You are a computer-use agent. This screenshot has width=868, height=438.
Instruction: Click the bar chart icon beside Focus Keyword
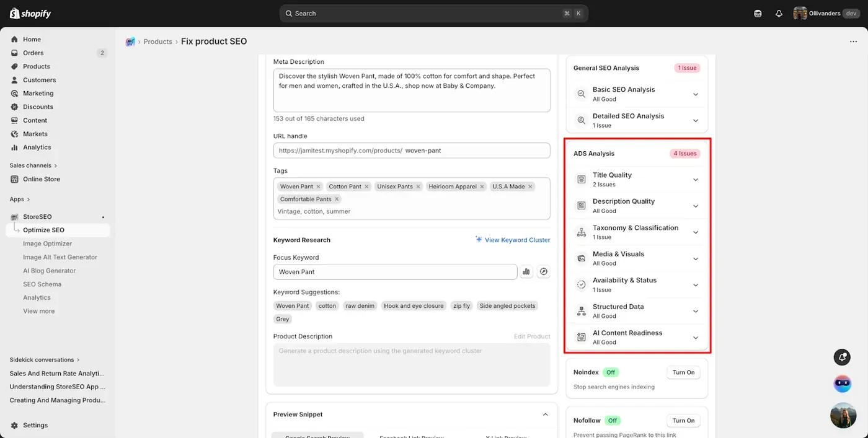[526, 271]
